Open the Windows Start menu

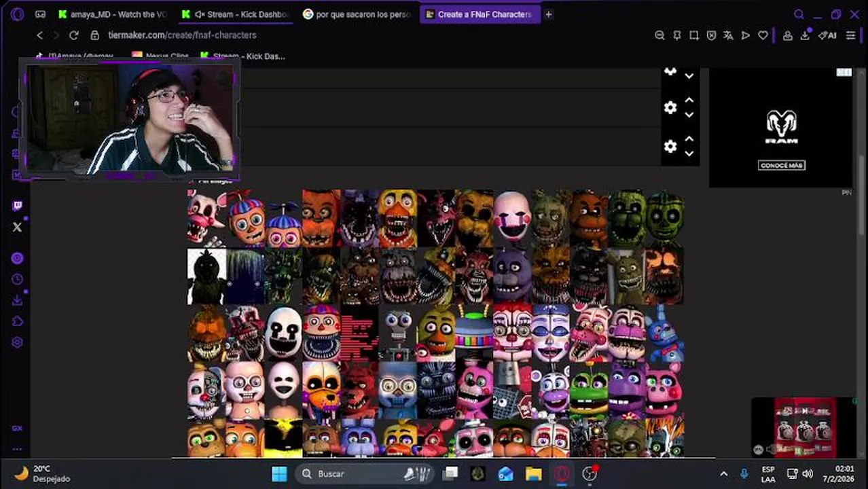(279, 473)
